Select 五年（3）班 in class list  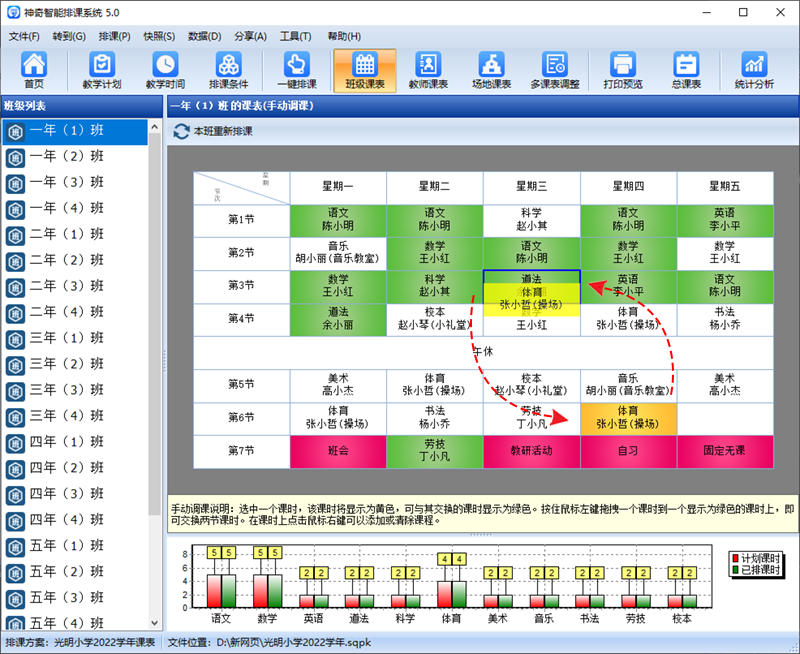click(x=75, y=598)
